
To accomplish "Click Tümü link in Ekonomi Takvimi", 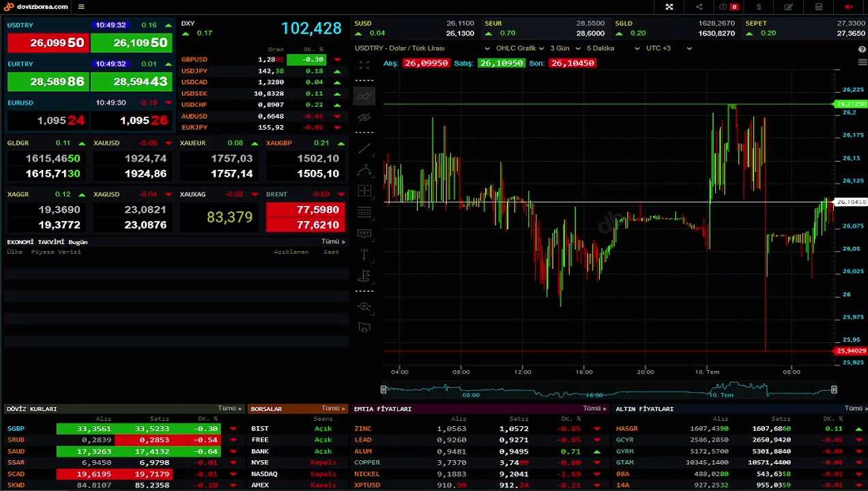I will [333, 242].
